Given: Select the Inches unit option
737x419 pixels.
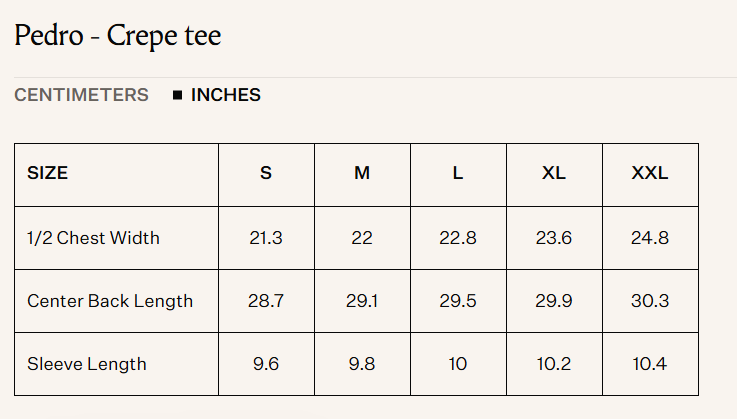Looking at the screenshot, I should tap(225, 95).
